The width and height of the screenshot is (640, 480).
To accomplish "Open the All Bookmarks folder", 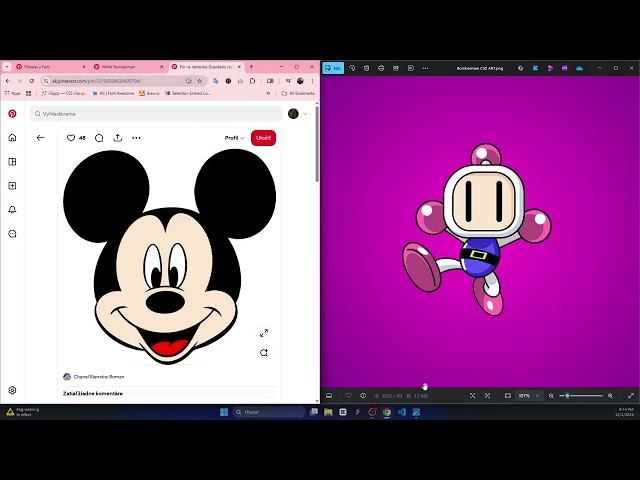I will click(298, 93).
